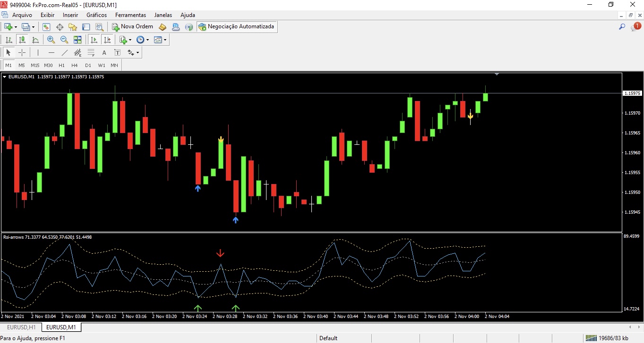Click the 19686/83 kb connection status
This screenshot has width=644, height=343.
(607, 338)
